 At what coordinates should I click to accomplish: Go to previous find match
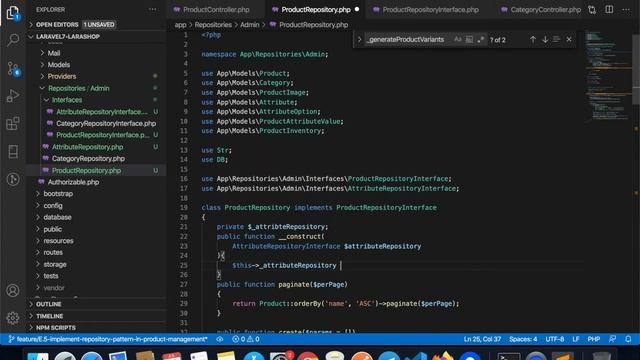pyautogui.click(x=533, y=40)
